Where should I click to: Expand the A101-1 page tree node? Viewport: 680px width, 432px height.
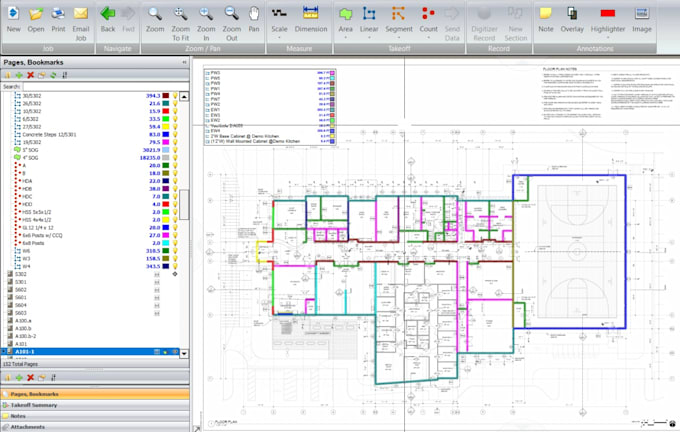click(4, 351)
